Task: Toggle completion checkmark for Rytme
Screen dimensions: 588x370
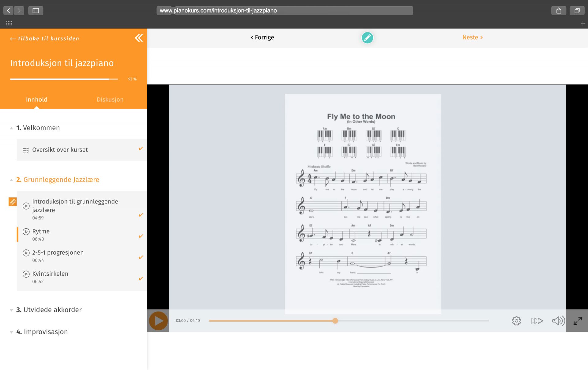Action: pyautogui.click(x=141, y=236)
